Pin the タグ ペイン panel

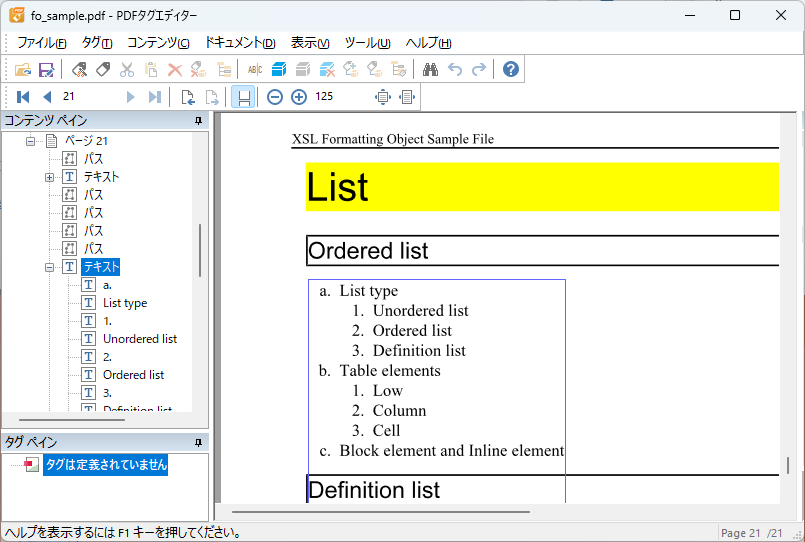click(199, 442)
